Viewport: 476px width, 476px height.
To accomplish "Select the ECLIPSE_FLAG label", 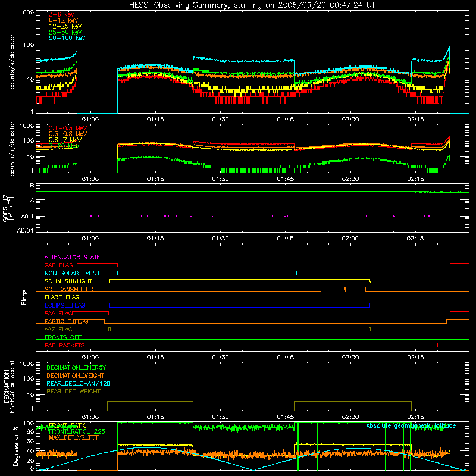I will pyautogui.click(x=65, y=305).
